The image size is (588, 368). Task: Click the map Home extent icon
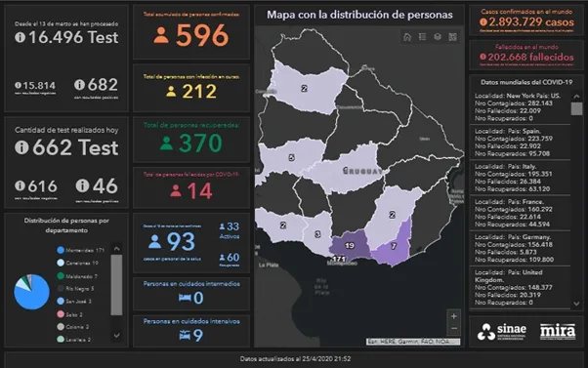tap(407, 37)
